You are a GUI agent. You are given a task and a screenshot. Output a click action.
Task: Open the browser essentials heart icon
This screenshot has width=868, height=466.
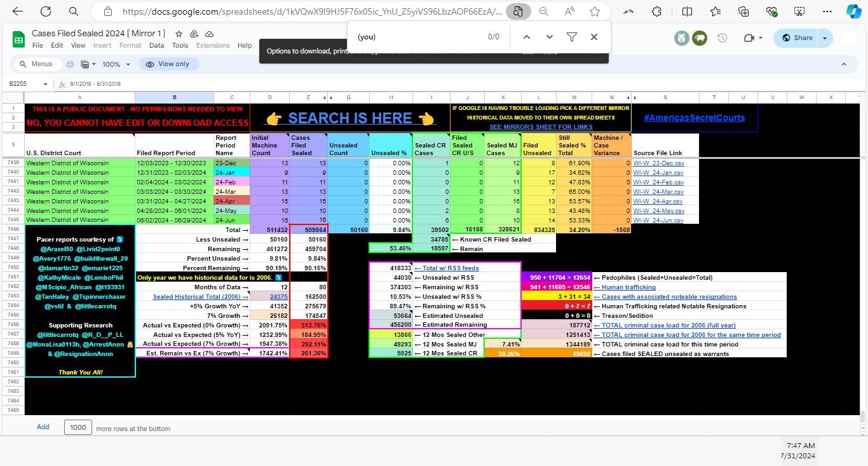coord(771,11)
